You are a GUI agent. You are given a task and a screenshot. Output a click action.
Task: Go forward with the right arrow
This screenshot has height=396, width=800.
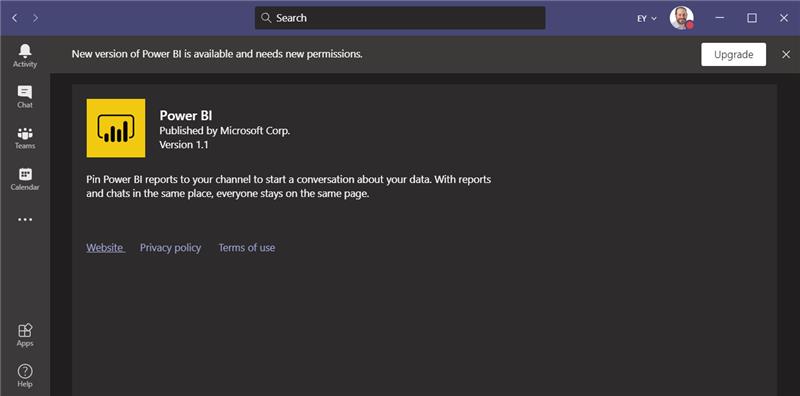point(35,18)
